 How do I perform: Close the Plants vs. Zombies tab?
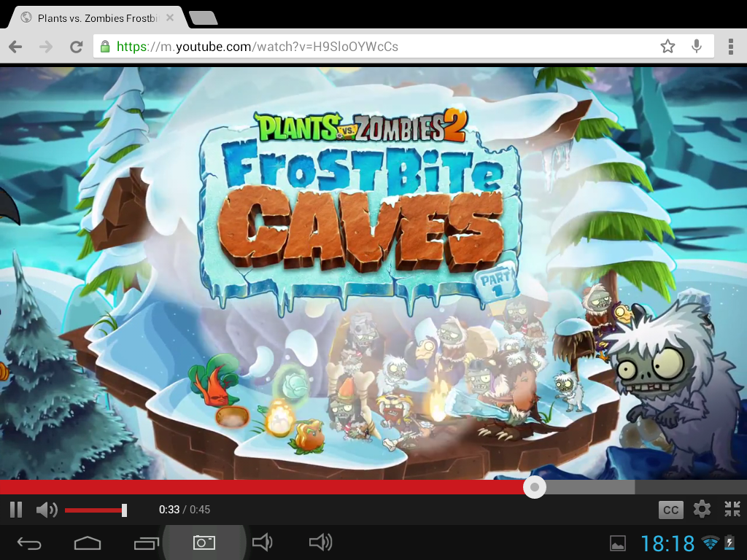coord(170,17)
